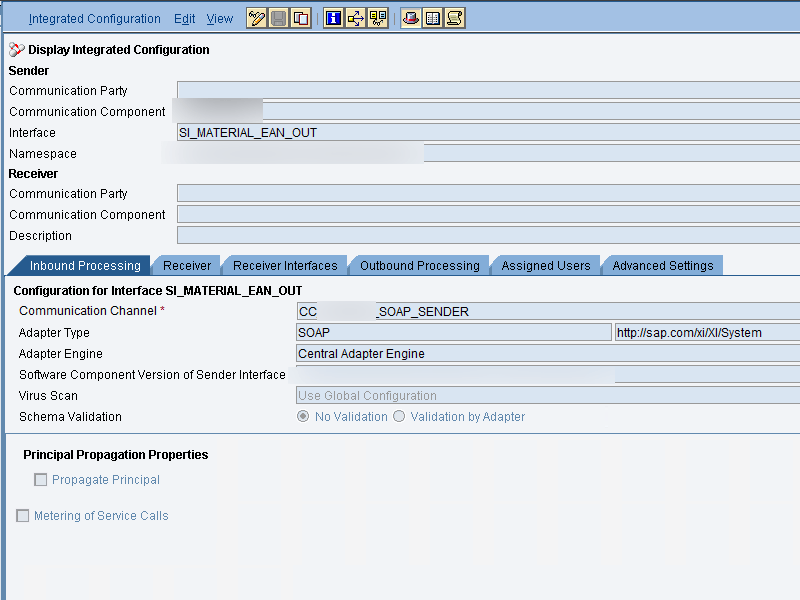Select the No Validation radio button

(303, 417)
